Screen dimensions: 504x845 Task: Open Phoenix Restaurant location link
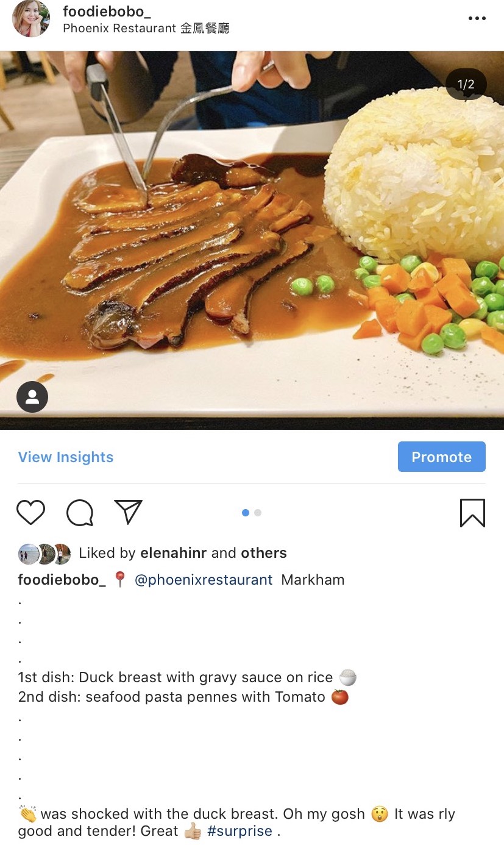click(146, 28)
